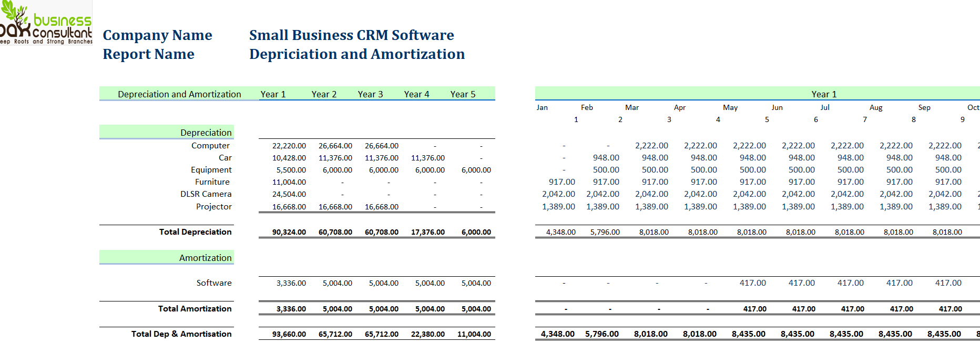Click Projector January value 1,389.00
Image resolution: width=980 pixels, height=342 pixels.
tap(558, 207)
